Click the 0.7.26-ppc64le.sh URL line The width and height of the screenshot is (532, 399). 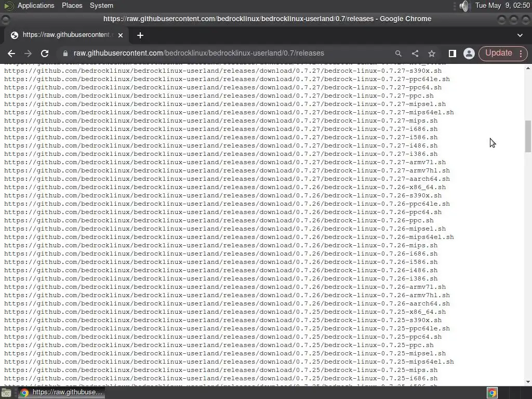(227, 204)
